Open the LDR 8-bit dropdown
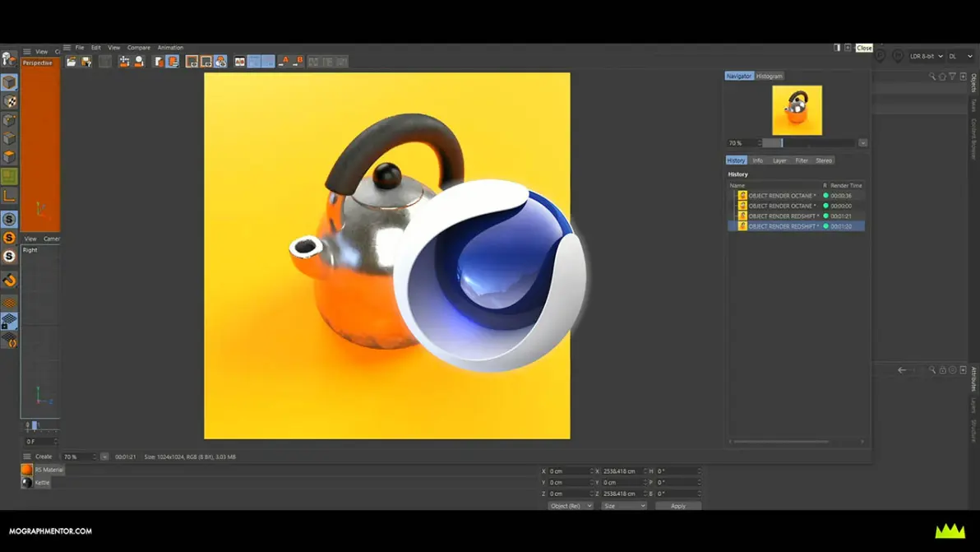 [x=927, y=56]
